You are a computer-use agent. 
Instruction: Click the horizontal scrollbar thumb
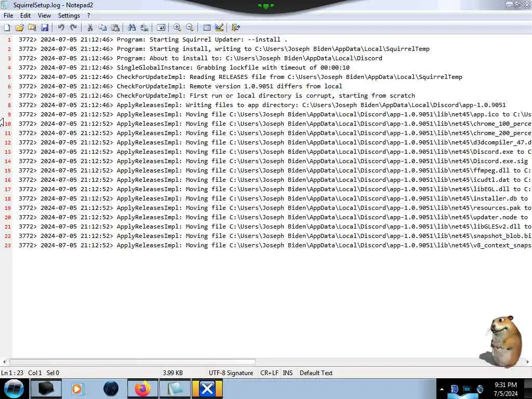tap(132, 362)
